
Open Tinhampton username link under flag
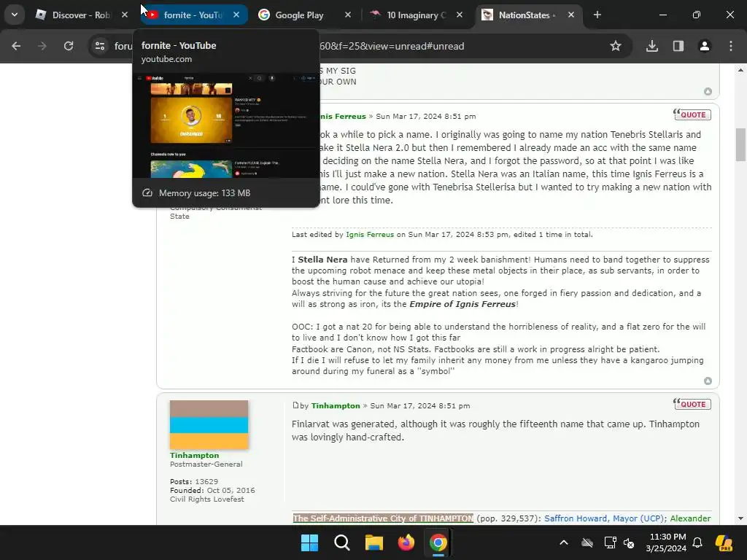tap(194, 455)
